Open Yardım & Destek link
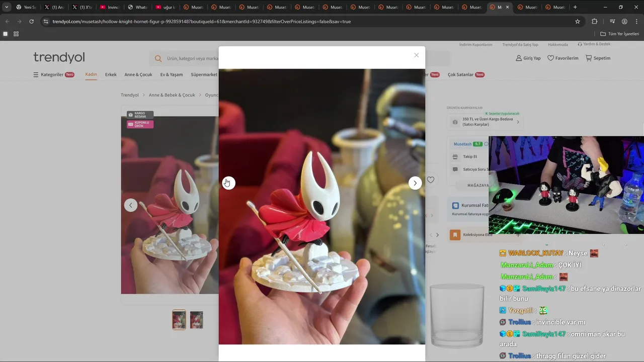Screen dimensions: 644x362 pyautogui.click(x=594, y=44)
